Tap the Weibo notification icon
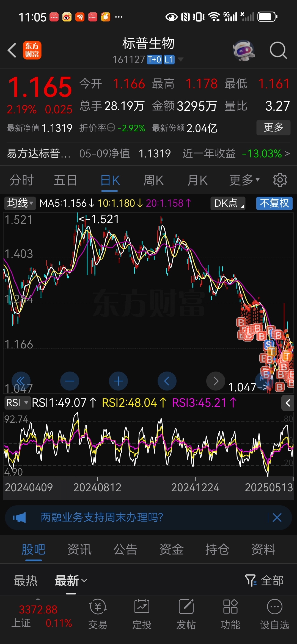Viewport: 297px width, 644px height. tap(67, 17)
